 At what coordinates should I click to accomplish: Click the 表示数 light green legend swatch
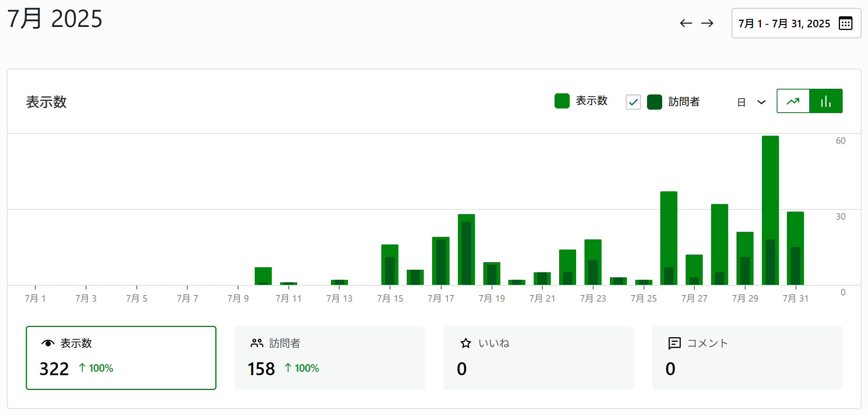click(562, 101)
